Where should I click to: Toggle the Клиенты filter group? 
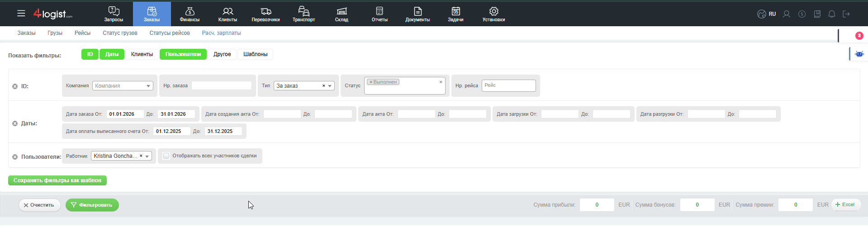pos(142,54)
